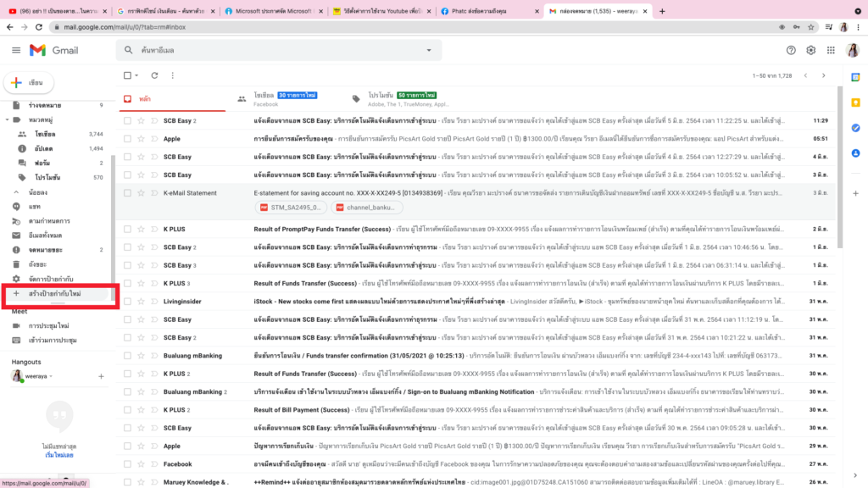Open the STM_SA2495 PDF attachment chip
Viewport: 868px width, 488px height.
(x=291, y=208)
